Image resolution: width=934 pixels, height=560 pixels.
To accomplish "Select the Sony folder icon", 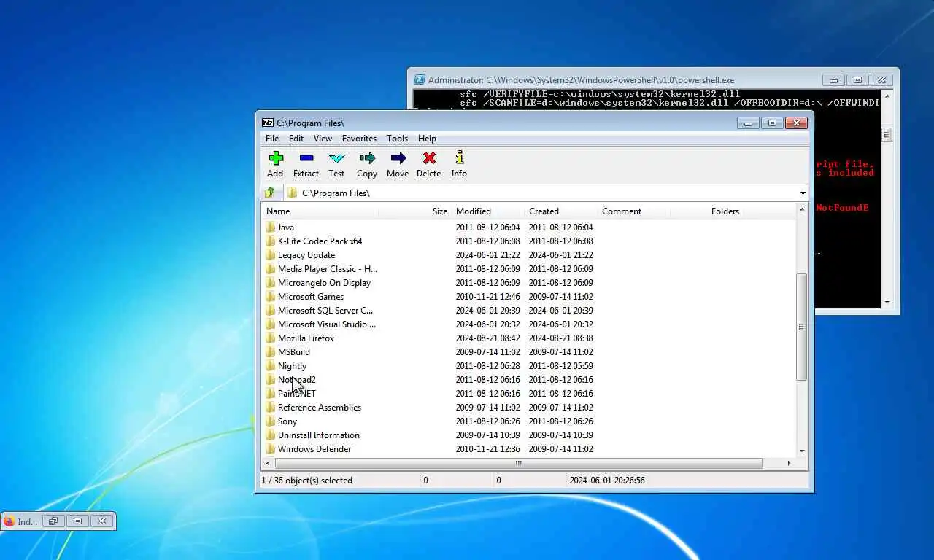I will pos(270,421).
